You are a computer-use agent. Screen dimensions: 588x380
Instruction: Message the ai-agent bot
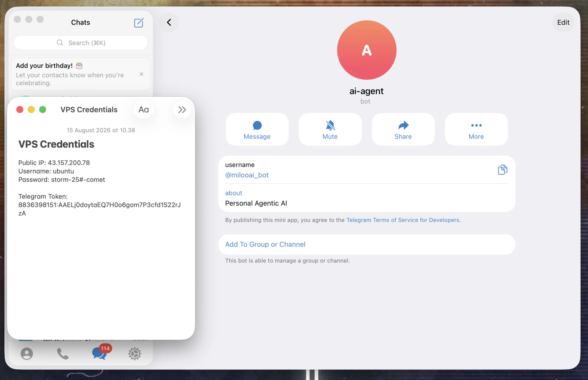tap(257, 129)
